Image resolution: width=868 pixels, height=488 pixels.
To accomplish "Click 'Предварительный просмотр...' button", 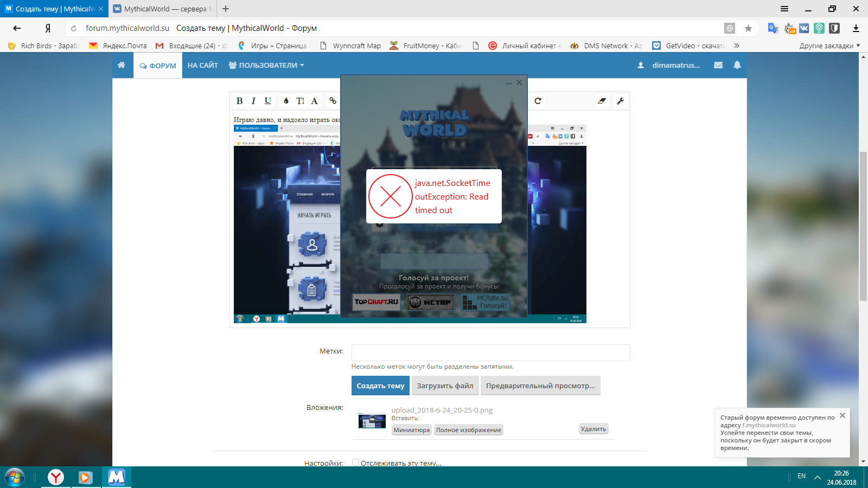I will pos(540,386).
